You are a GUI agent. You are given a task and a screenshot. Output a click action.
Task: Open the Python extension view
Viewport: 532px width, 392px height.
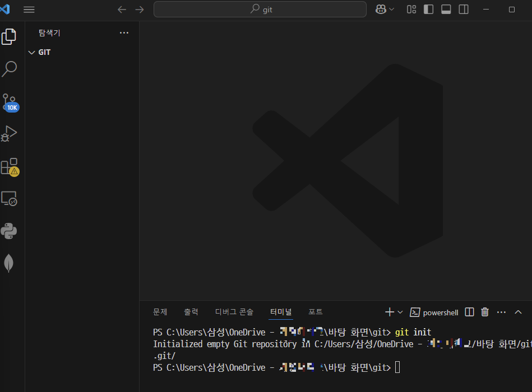click(x=9, y=231)
